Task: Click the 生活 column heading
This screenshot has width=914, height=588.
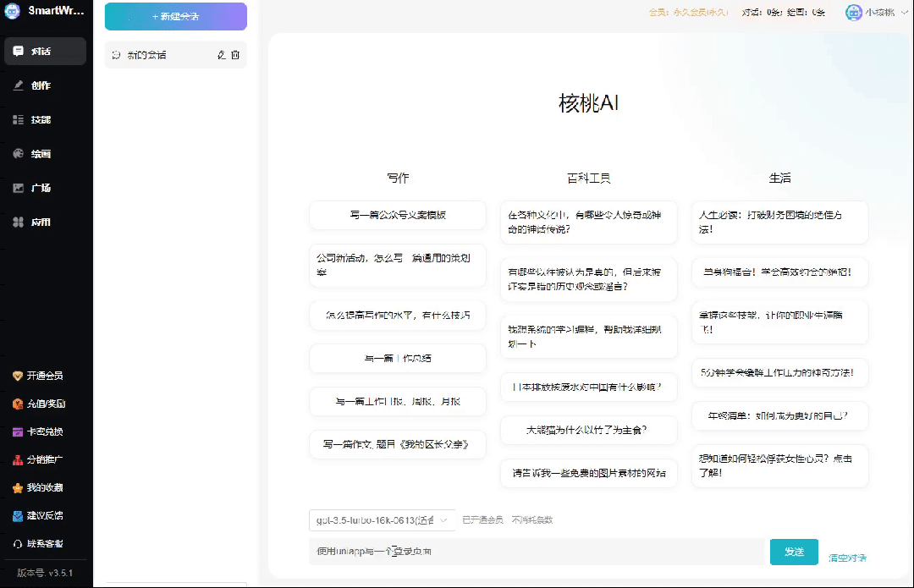Action: point(780,178)
